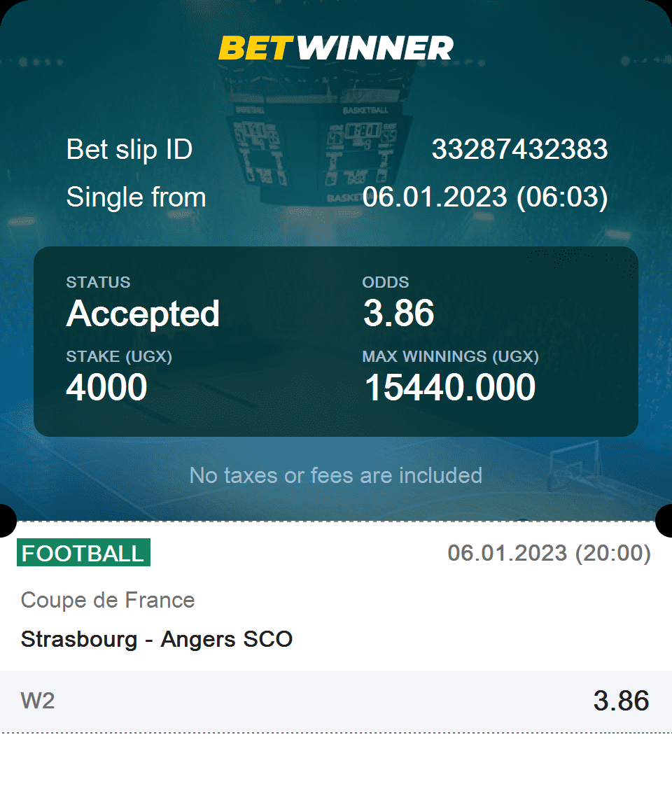Open the Strasbourg - Angers SCO match
The image size is (672, 812).
[x=156, y=639]
